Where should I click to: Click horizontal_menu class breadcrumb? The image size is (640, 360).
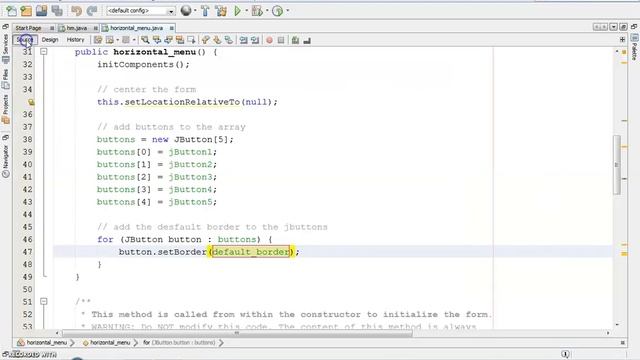tap(42, 343)
